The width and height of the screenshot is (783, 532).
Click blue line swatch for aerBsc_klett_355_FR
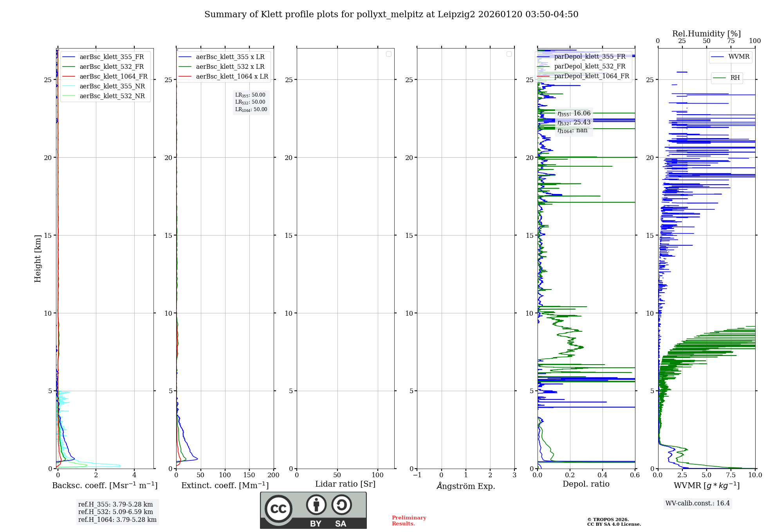[x=69, y=57]
